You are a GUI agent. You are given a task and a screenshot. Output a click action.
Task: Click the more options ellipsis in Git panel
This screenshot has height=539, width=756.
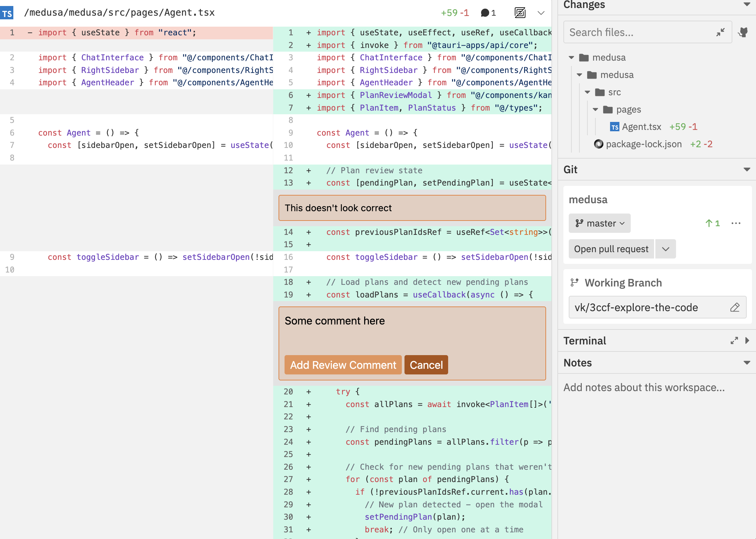[x=736, y=223]
